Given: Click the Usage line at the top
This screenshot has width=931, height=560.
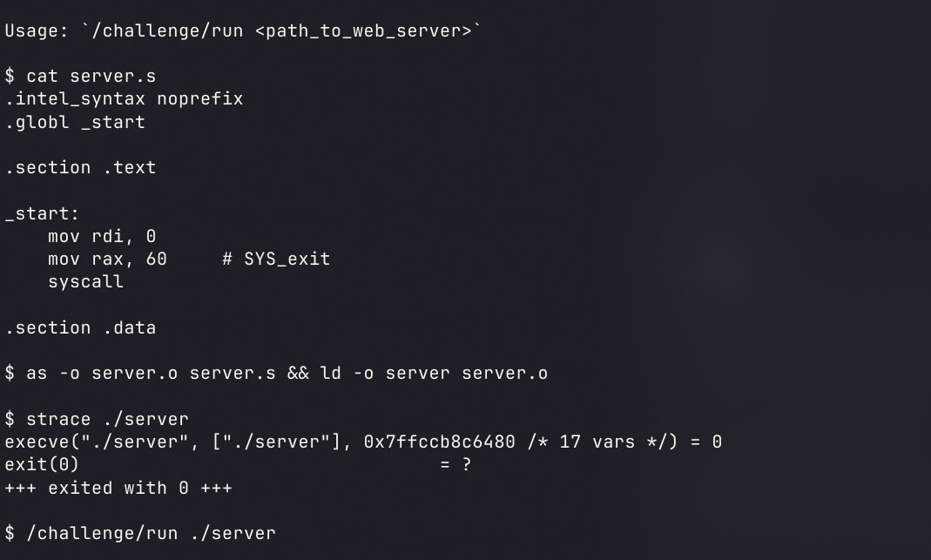Looking at the screenshot, I should [243, 30].
